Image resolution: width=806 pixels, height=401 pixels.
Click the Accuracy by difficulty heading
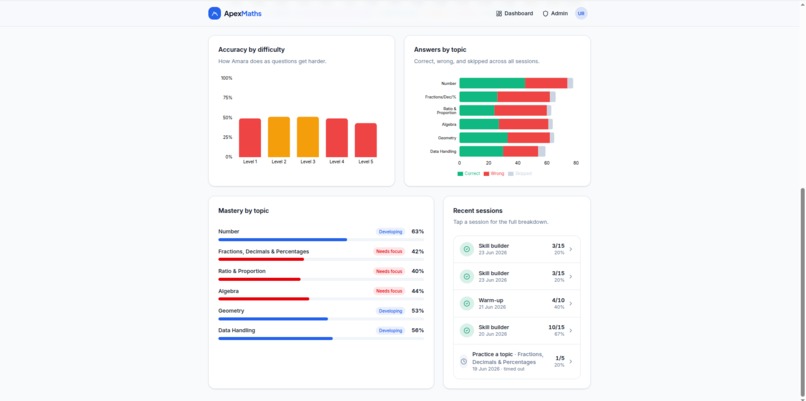click(251, 50)
